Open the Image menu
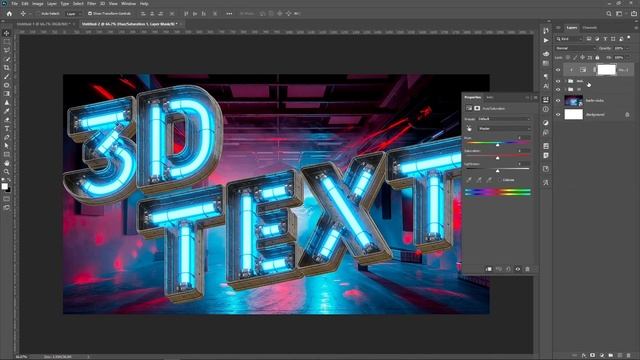 click(x=38, y=4)
